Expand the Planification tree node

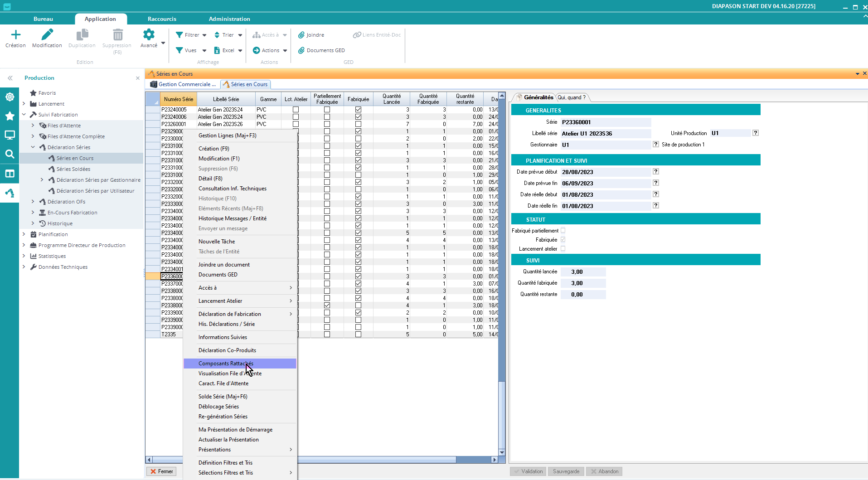tap(24, 234)
